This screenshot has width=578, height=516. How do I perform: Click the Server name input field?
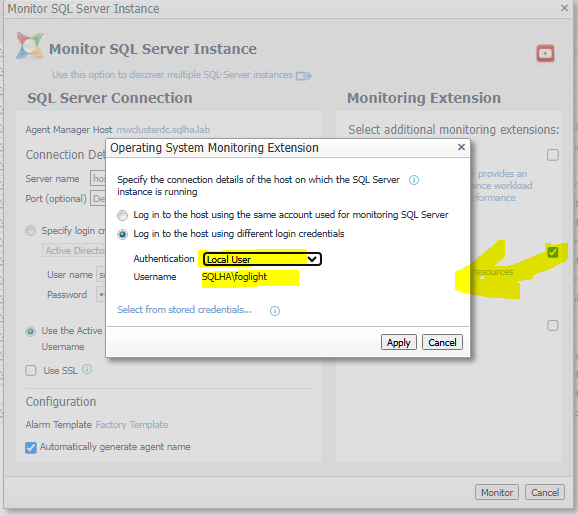pyautogui.click(x=98, y=178)
